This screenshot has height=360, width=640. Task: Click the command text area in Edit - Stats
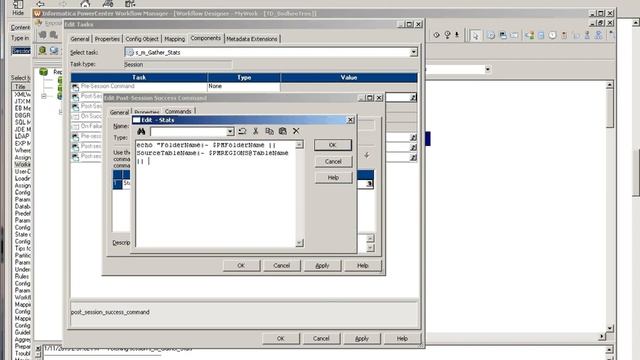(x=216, y=194)
